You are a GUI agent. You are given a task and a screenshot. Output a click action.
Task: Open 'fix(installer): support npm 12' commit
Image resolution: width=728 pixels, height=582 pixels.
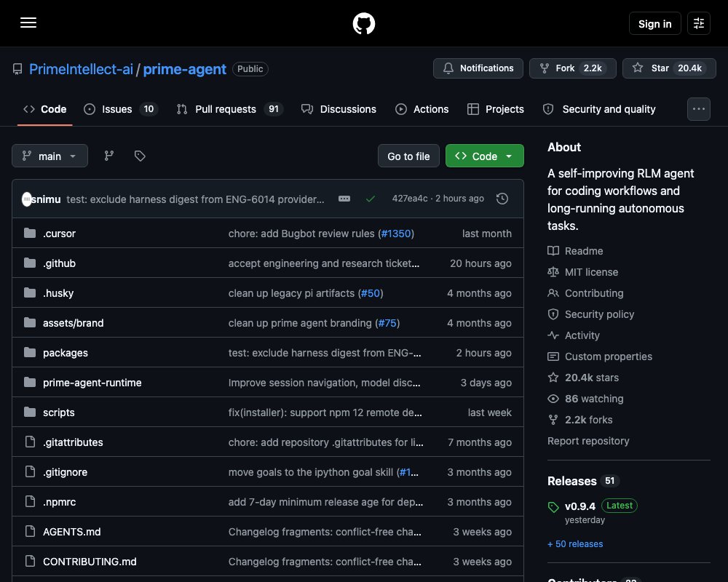(325, 412)
